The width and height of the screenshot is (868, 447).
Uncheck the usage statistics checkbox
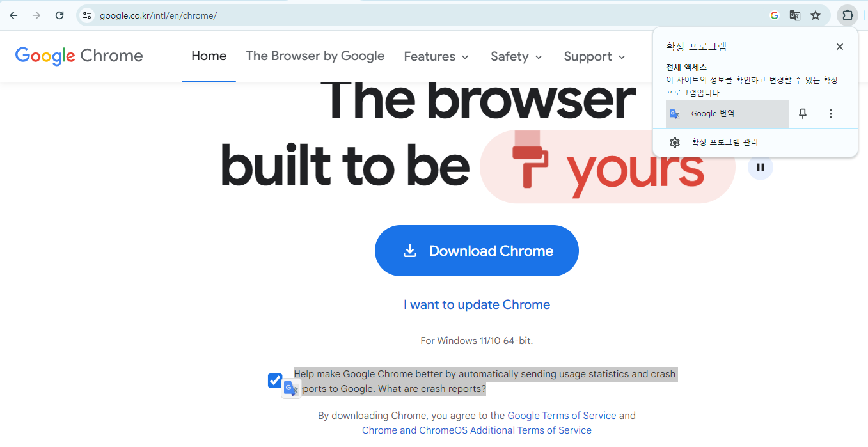click(x=275, y=380)
